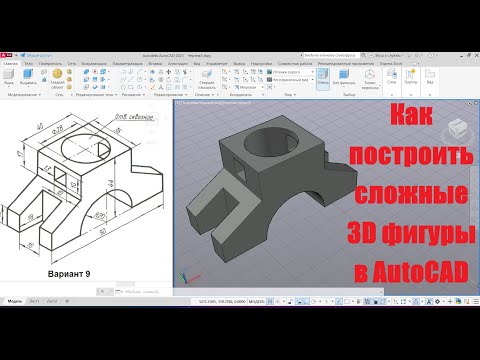Switch to the Модель layout tab
This screenshot has height=360, width=480.
coord(14,301)
